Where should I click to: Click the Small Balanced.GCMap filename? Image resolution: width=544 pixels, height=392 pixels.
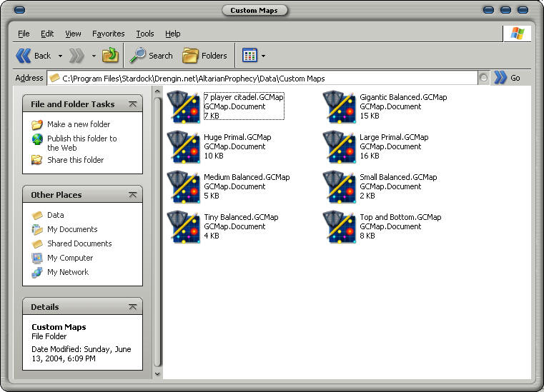(398, 177)
